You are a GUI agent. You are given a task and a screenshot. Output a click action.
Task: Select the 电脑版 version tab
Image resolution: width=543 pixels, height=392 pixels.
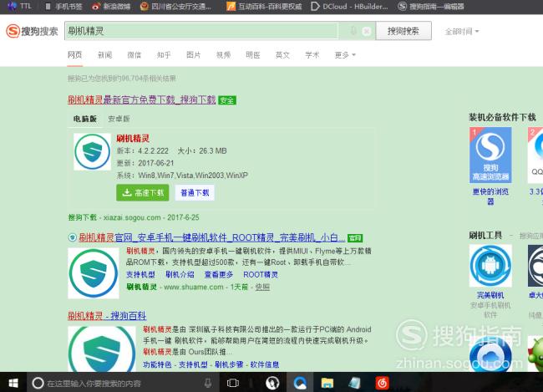[x=85, y=119]
